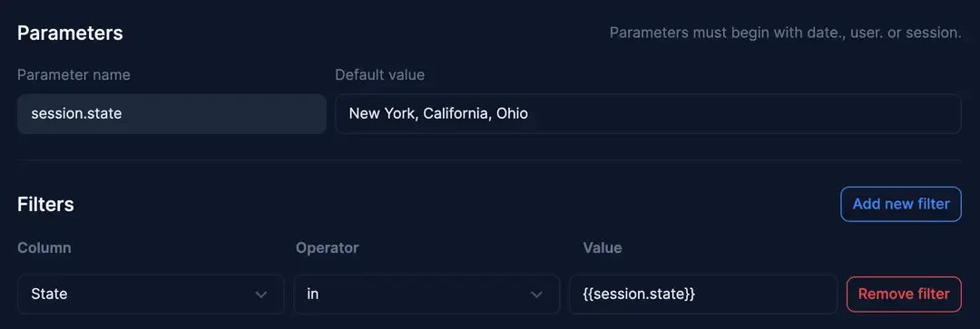980x329 pixels.
Task: Place the cursor after Ohio in the default value
Action: 529,113
